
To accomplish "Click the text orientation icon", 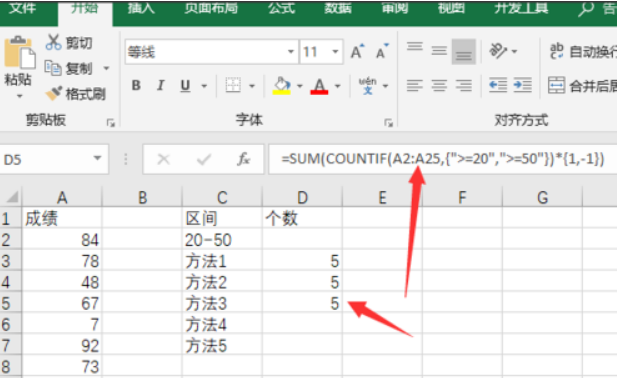I will [498, 51].
